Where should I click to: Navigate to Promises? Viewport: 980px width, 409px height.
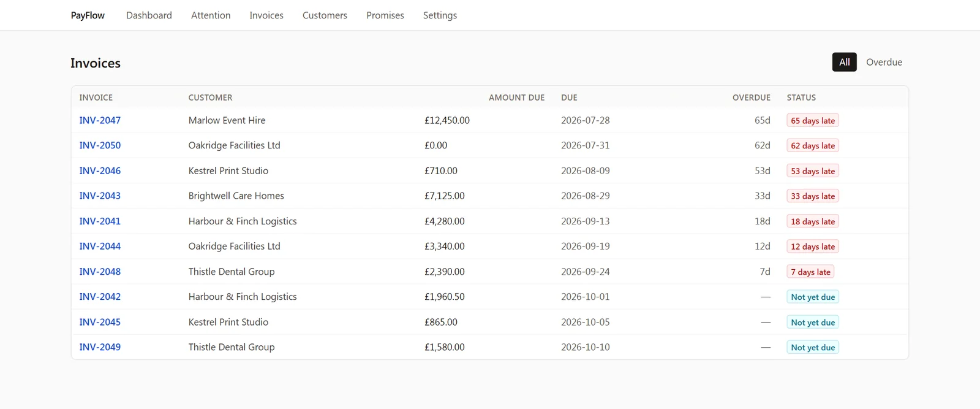point(385,15)
